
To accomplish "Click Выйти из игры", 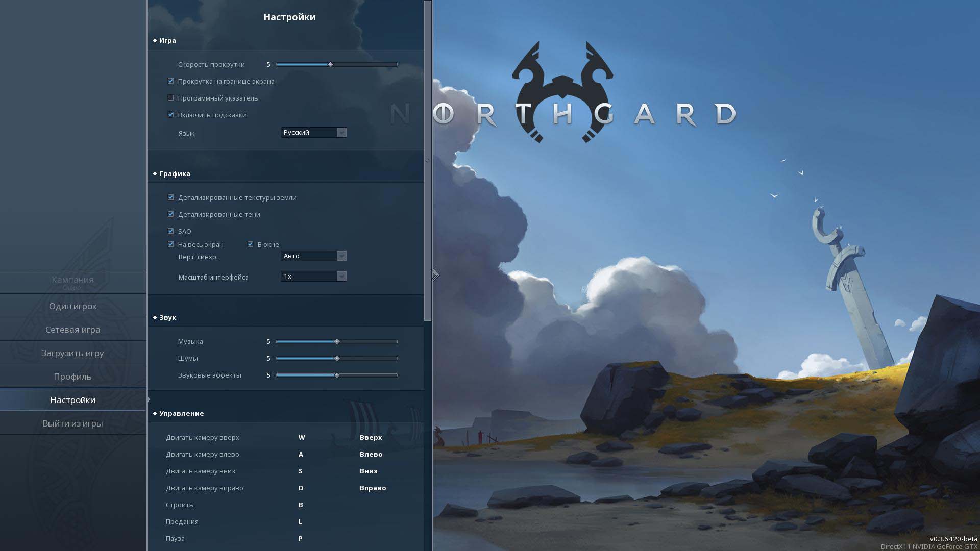I will 73,423.
